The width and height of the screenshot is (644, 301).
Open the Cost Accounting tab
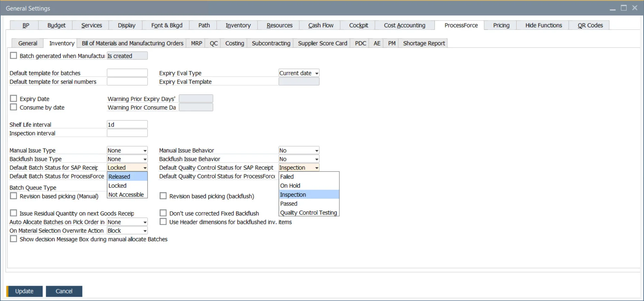click(404, 25)
